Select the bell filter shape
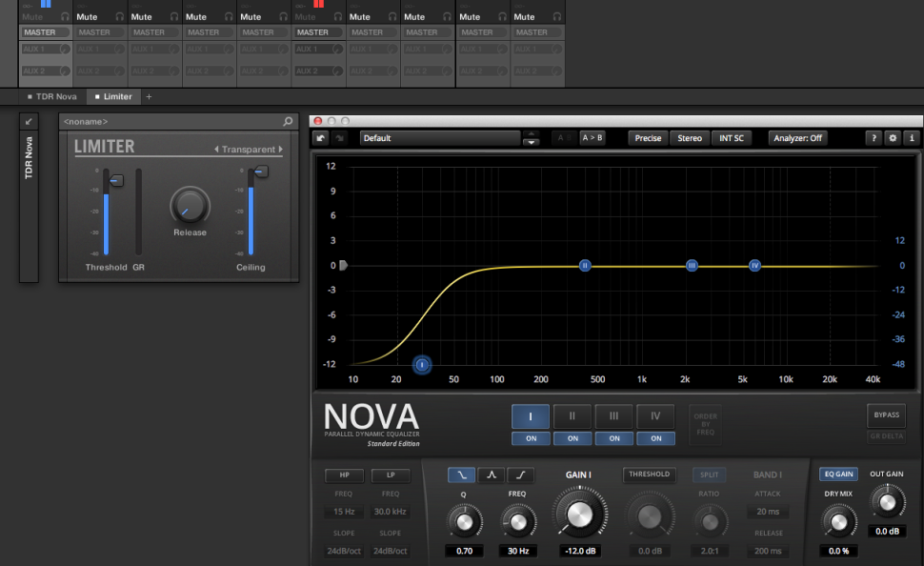Screen dimensions: 924x566 coord(491,475)
